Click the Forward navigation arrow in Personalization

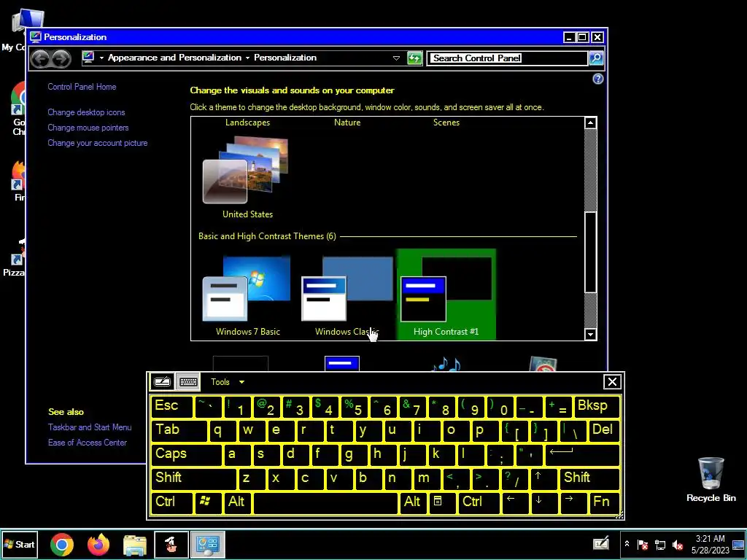point(61,58)
